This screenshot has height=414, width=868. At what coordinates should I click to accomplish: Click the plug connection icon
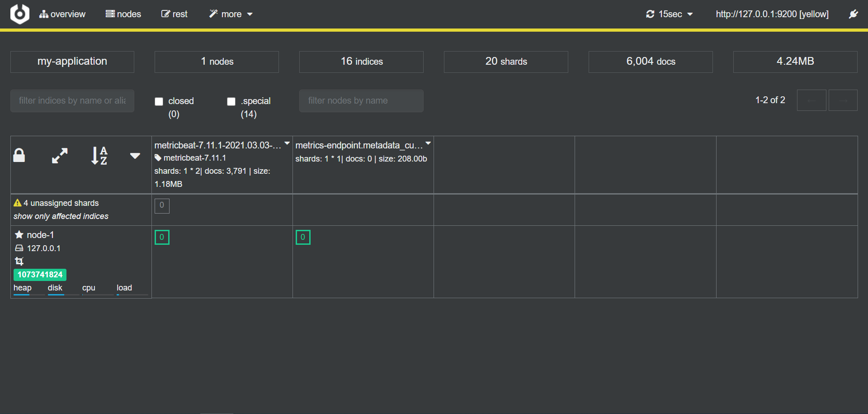point(853,14)
